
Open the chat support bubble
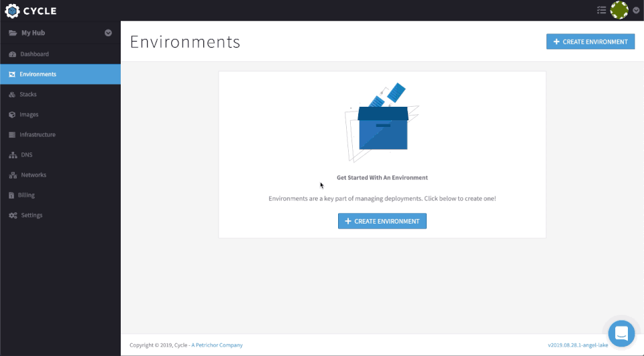click(x=621, y=333)
